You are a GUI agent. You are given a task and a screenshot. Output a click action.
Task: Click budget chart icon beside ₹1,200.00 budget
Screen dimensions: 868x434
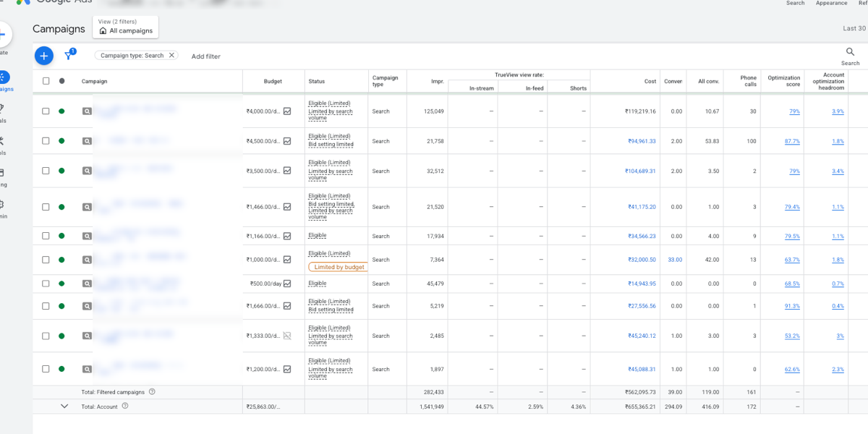287,369
